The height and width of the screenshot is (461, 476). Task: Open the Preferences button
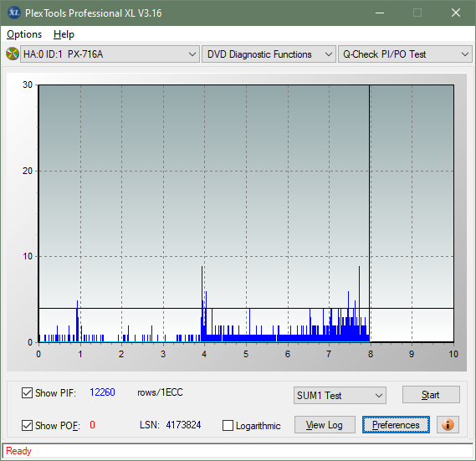[396, 424]
